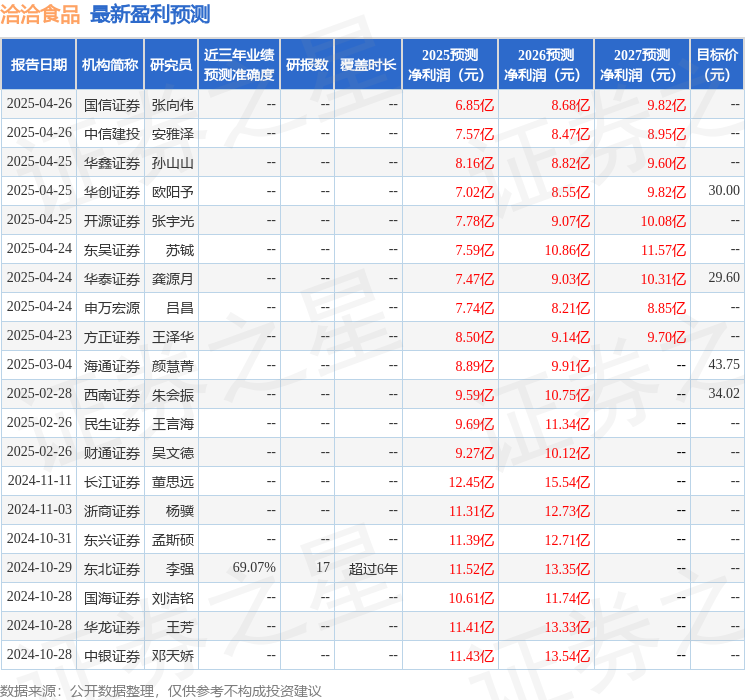Click the 研报数 column header
This screenshot has height=700, width=745.
(307, 65)
